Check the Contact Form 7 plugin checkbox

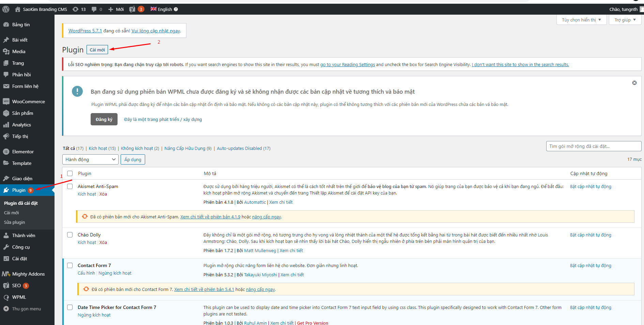(70, 265)
